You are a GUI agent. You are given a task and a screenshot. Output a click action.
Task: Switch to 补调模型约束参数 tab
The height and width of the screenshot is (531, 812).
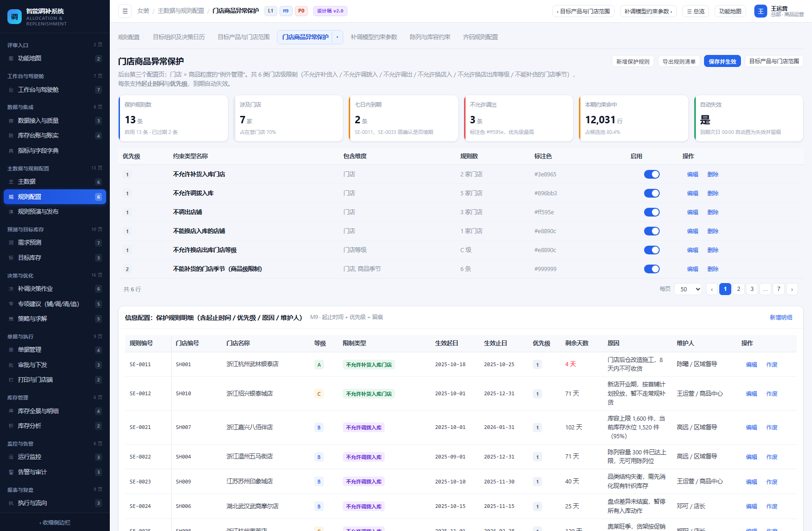[x=374, y=37]
